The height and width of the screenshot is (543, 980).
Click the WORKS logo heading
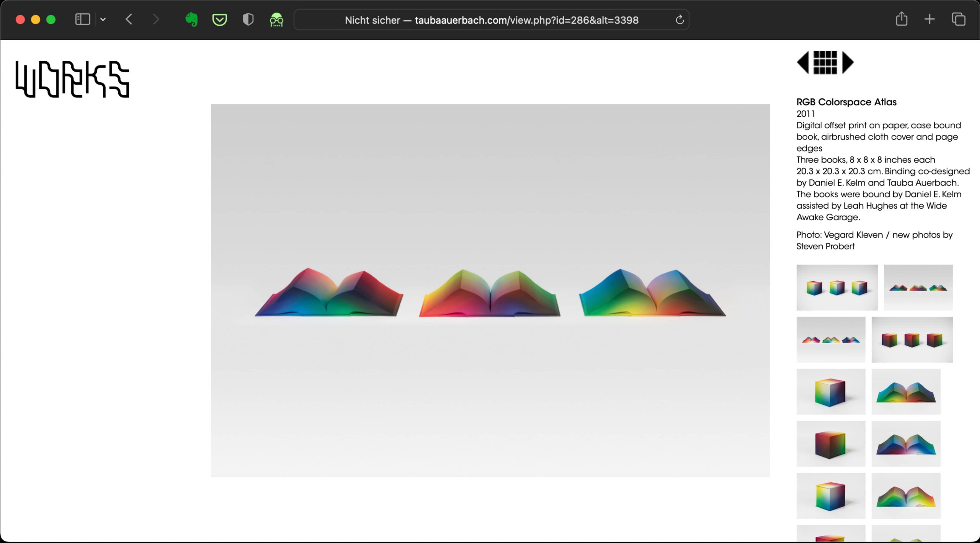(72, 79)
